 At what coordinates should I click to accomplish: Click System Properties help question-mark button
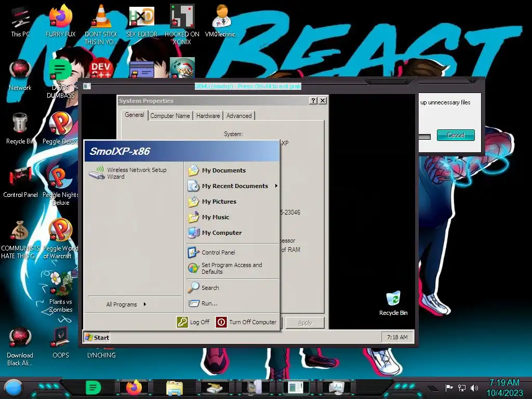313,101
